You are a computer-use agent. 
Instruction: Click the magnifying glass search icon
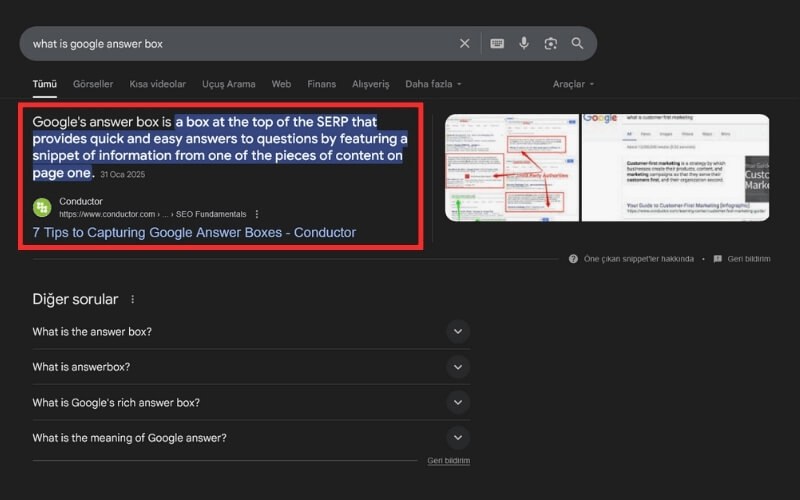click(x=577, y=44)
